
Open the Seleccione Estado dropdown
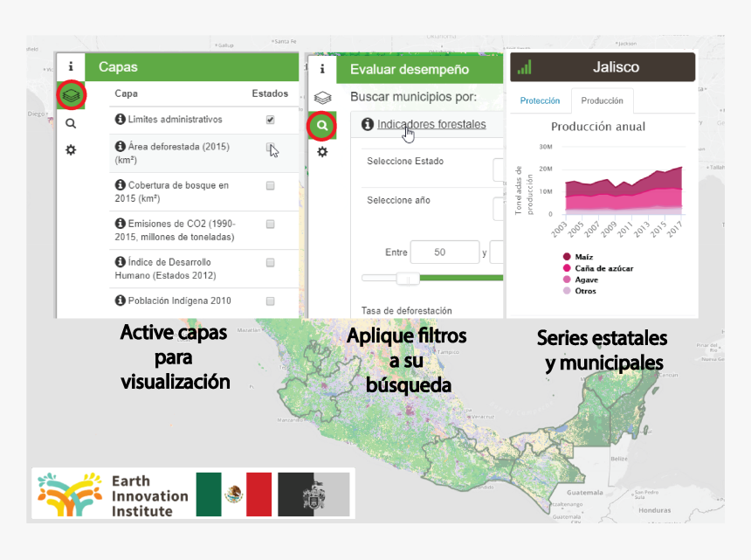pos(498,169)
